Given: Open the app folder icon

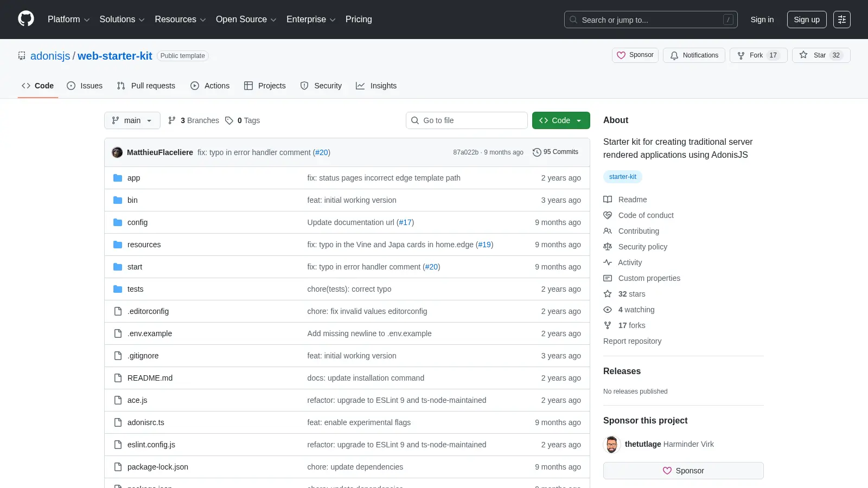Looking at the screenshot, I should click(118, 178).
